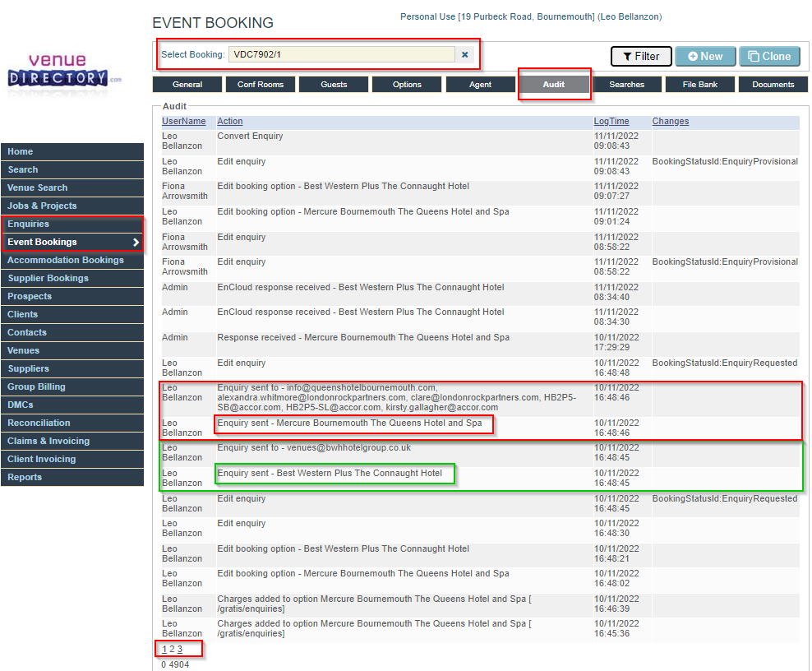Viewport: 812px width, 671px height.
Task: Click the Filter button
Action: [641, 57]
